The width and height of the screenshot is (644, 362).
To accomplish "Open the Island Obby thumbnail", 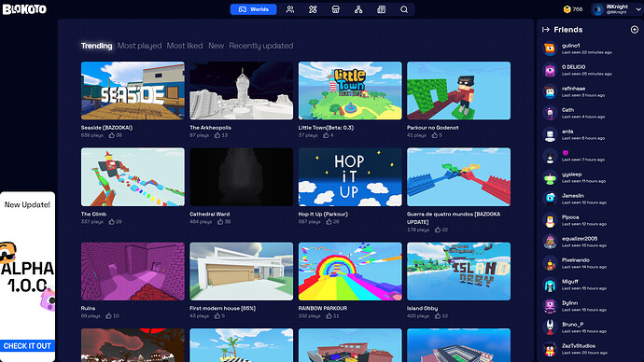I will pos(459,271).
